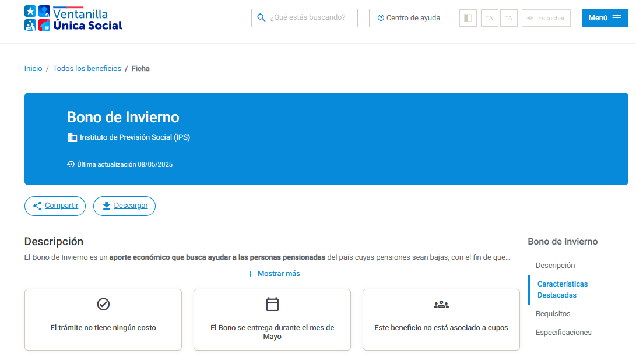Go to Inicio in the breadcrumb
Viewport: 636px width, 364px height.
33,69
